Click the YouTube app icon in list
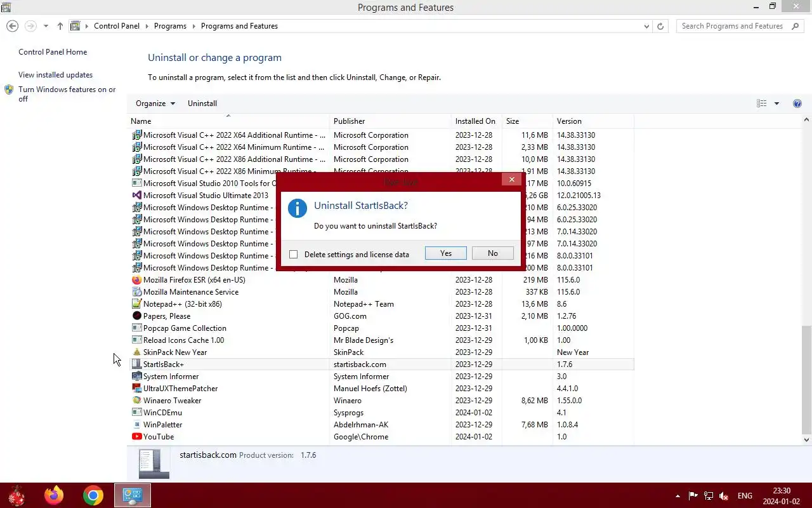This screenshot has height=508, width=812. (136, 437)
